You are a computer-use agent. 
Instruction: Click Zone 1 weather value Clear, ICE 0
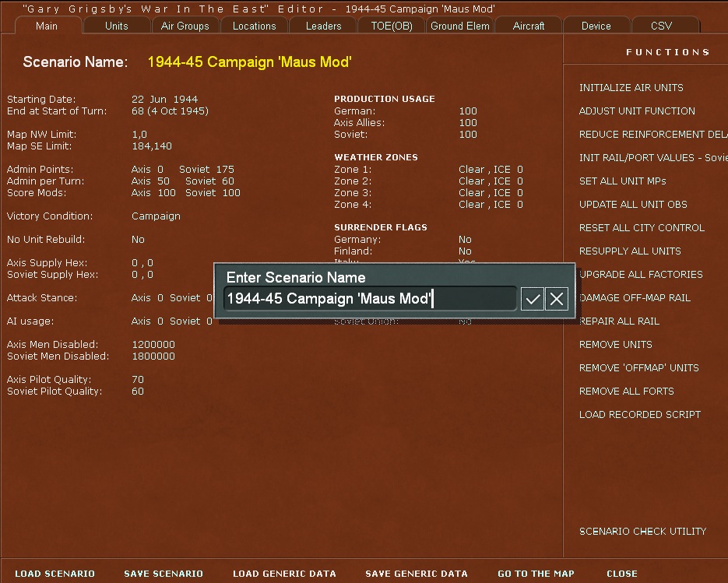(491, 170)
